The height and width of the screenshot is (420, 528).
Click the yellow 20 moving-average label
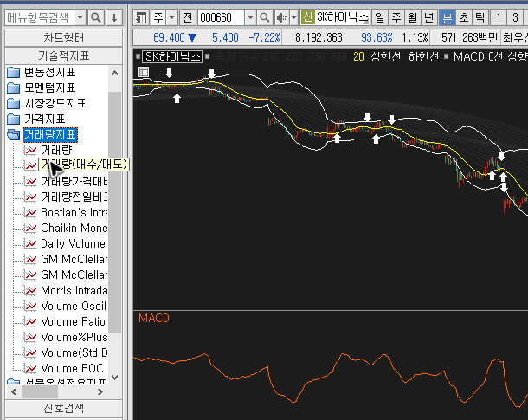coord(358,56)
